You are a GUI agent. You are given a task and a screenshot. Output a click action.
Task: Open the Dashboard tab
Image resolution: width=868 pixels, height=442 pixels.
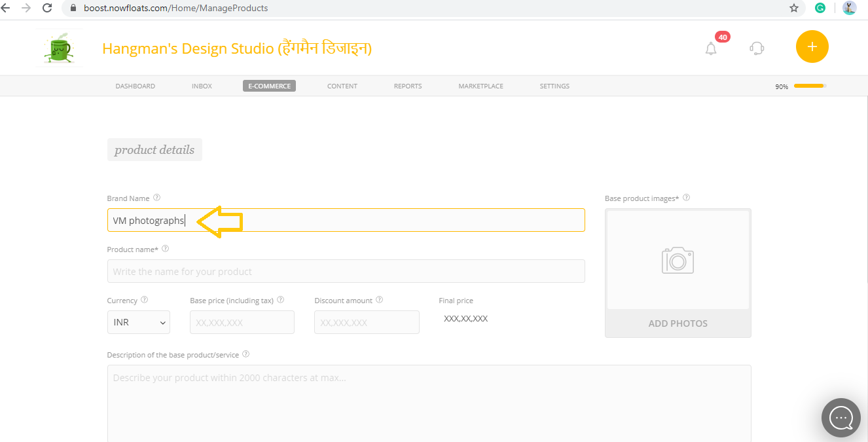136,86
